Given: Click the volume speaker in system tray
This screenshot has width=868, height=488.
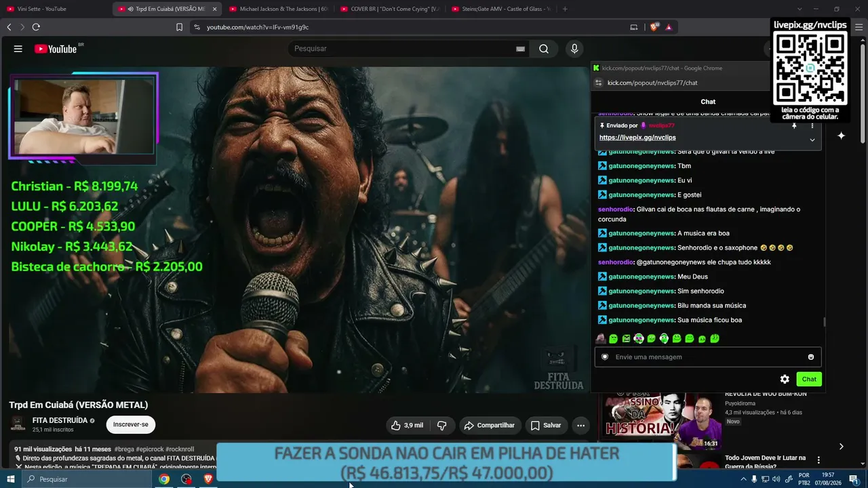Looking at the screenshot, I should coord(776,479).
